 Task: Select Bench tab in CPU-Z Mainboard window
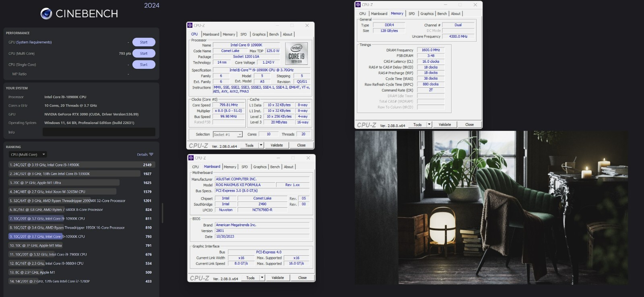click(x=275, y=167)
